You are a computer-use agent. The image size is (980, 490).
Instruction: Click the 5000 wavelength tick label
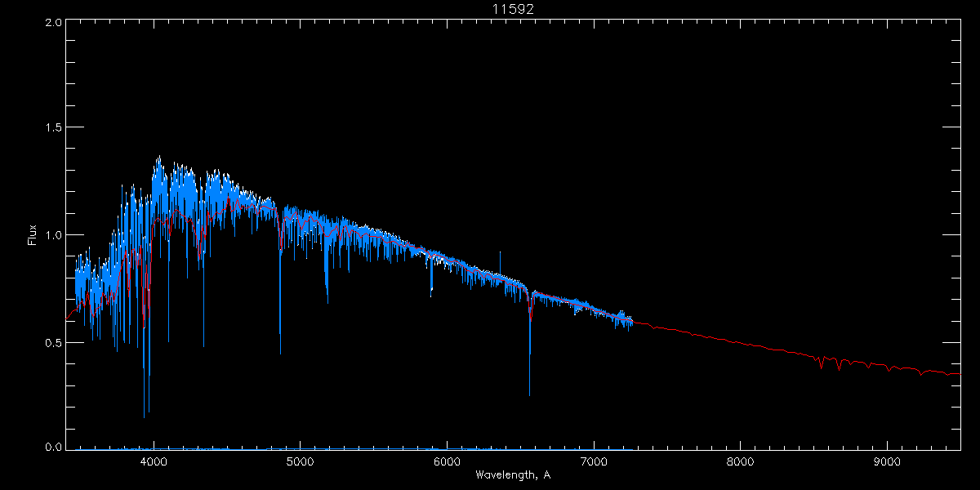[x=300, y=462]
